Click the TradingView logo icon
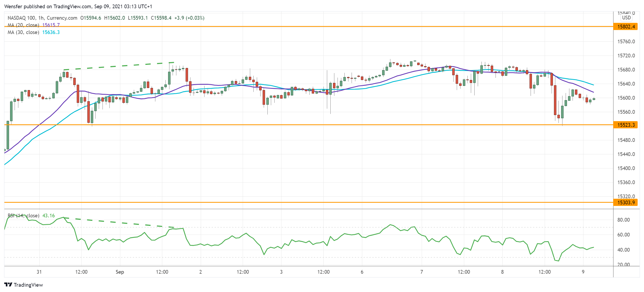The height and width of the screenshot is (292, 644). tap(8, 285)
